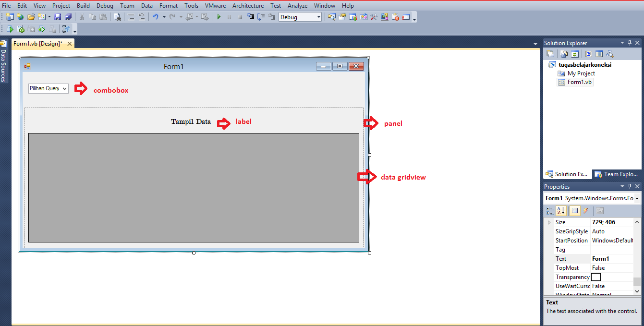Open Events view via the lightning bolt icon

[585, 210]
